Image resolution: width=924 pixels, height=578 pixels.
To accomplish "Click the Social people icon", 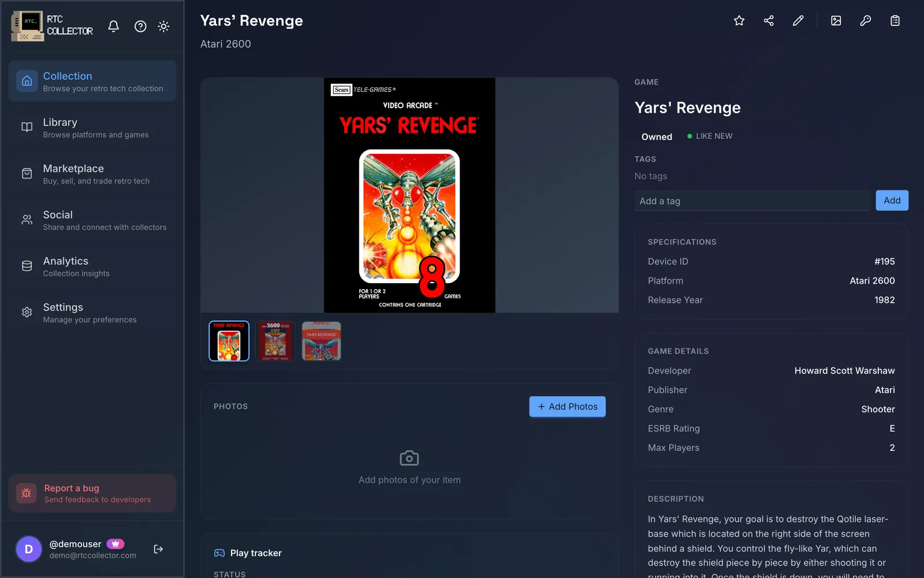I will [x=27, y=220].
